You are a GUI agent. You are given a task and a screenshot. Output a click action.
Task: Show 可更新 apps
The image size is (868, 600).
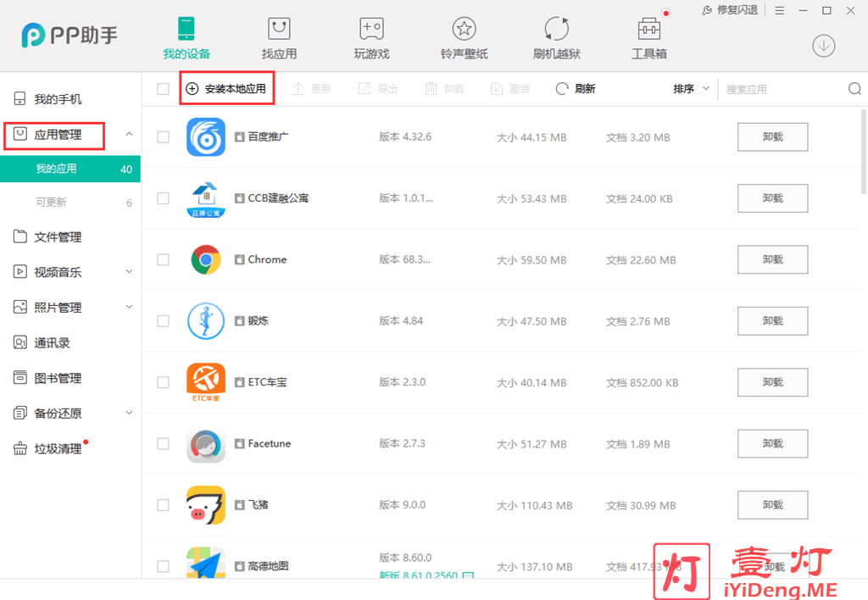point(70,203)
